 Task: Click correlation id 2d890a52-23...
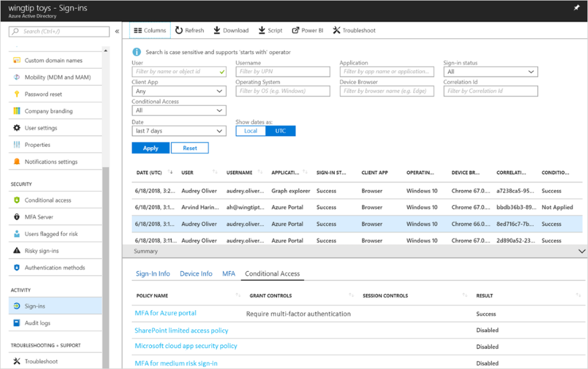[516, 240]
